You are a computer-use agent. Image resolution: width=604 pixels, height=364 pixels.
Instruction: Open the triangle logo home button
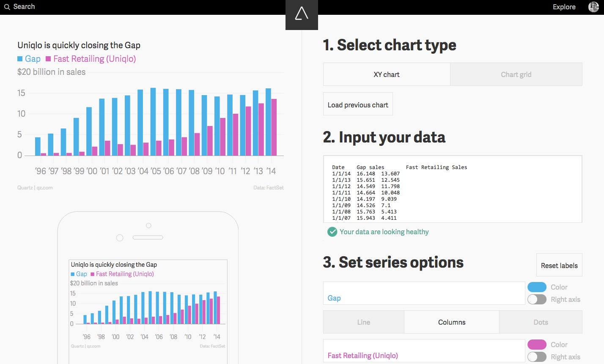[x=302, y=15]
